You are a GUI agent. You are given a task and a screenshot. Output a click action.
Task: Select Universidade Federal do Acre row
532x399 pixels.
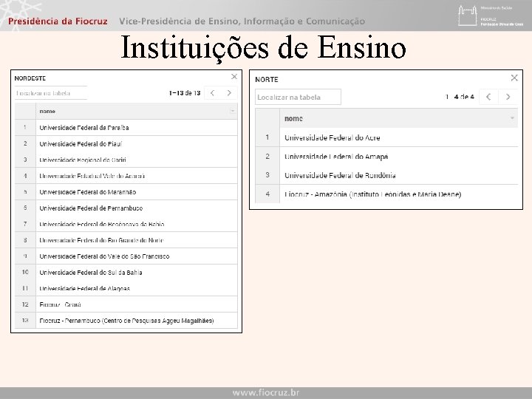386,137
